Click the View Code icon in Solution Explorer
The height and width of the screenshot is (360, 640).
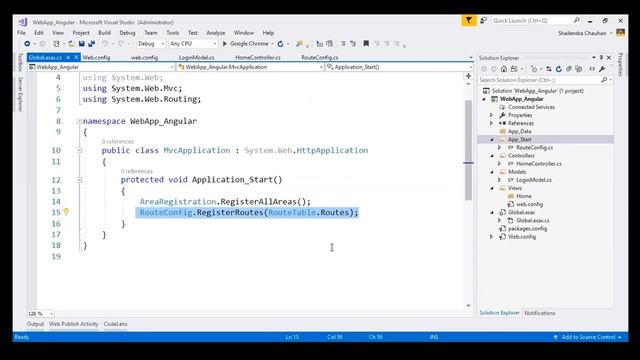coord(592,69)
